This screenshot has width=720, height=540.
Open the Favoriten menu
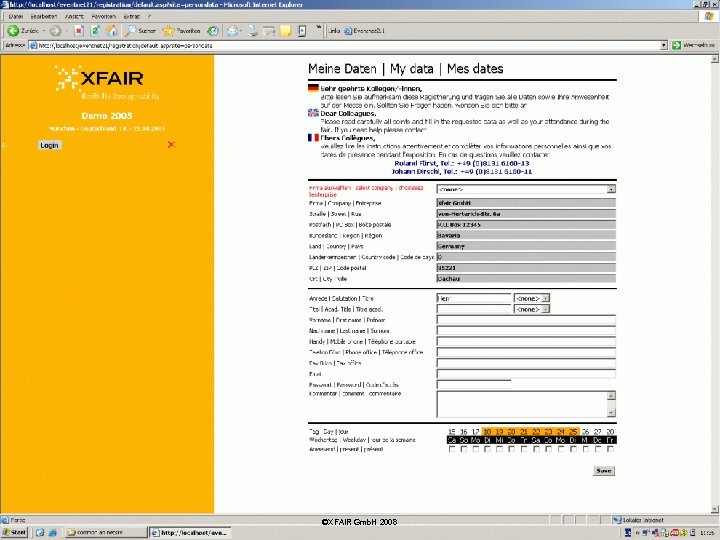[103, 16]
